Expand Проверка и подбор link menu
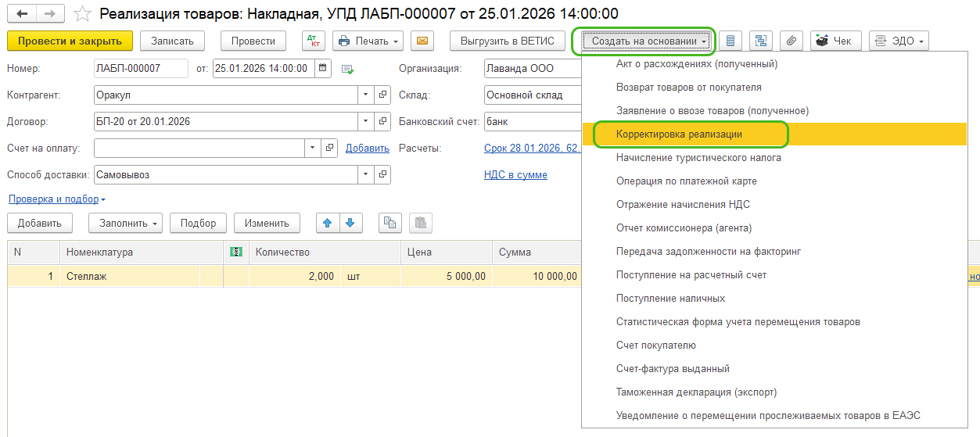980x437 pixels. (x=57, y=199)
